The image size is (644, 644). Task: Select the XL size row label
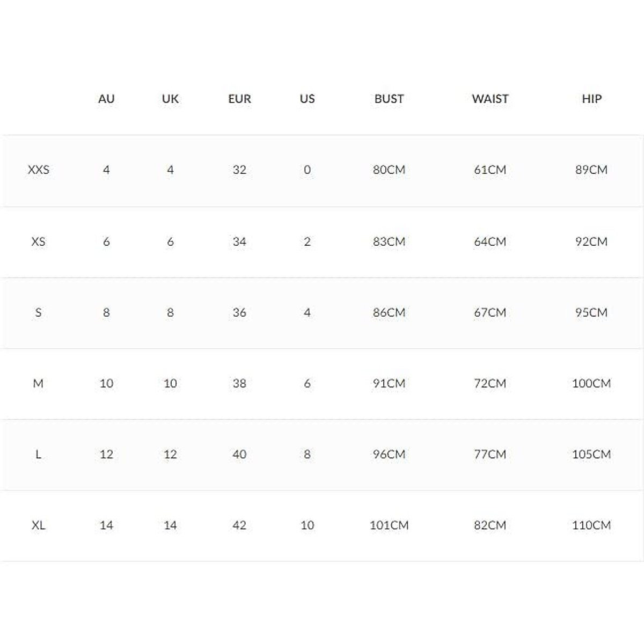pos(38,525)
